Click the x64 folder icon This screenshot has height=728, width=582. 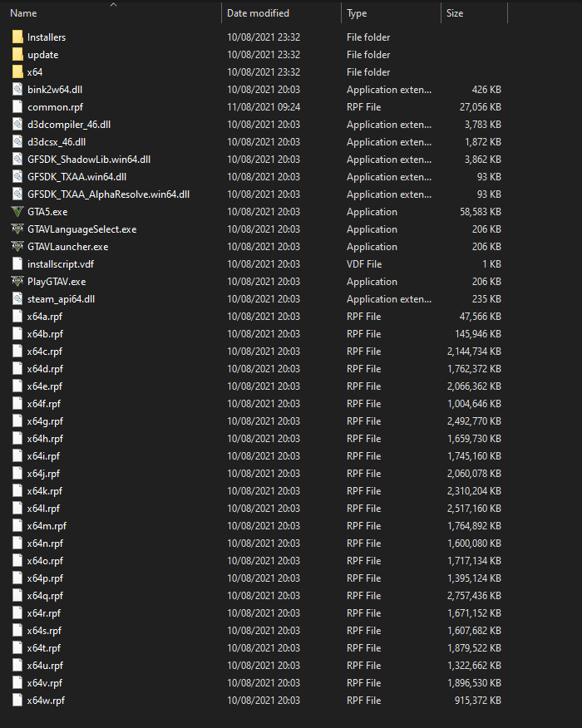[x=17, y=72]
